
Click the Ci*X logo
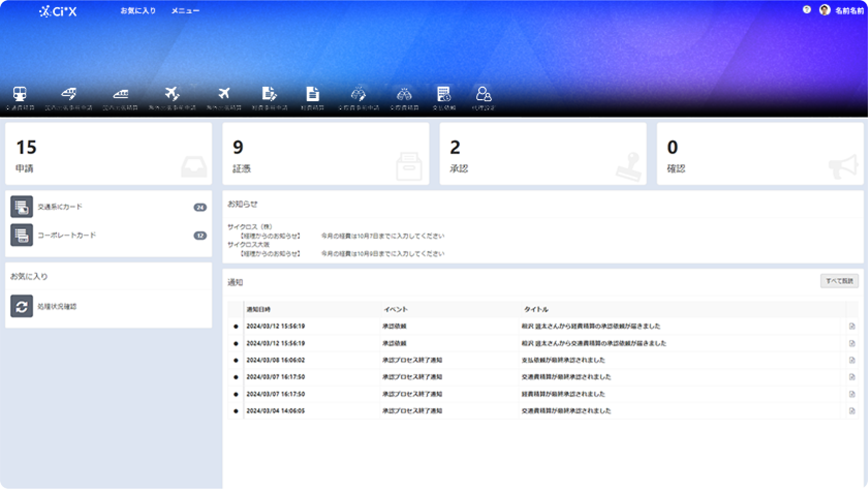[58, 11]
